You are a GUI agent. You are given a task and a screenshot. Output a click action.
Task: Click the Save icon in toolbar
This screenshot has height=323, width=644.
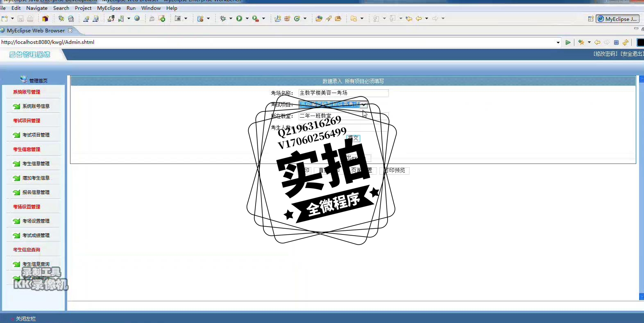click(20, 18)
